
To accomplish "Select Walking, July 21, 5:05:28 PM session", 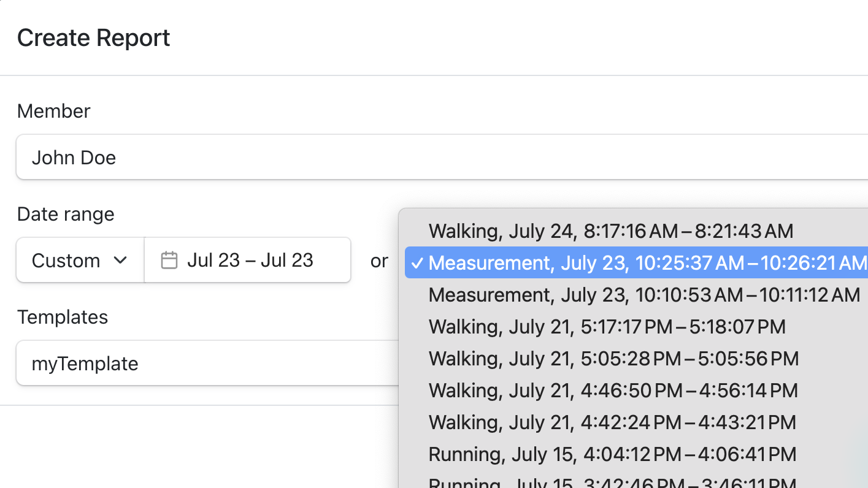I will (613, 359).
